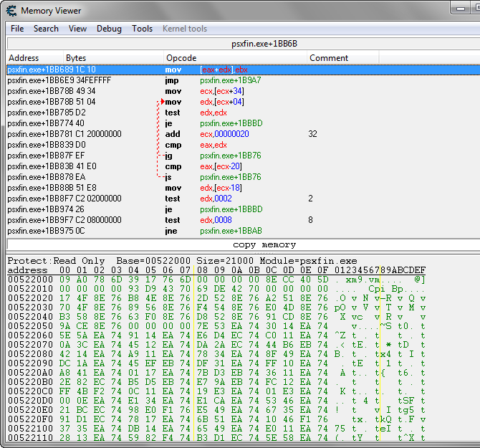
Task: Click the Cheat Engine icon in title bar
Action: pos(11,10)
